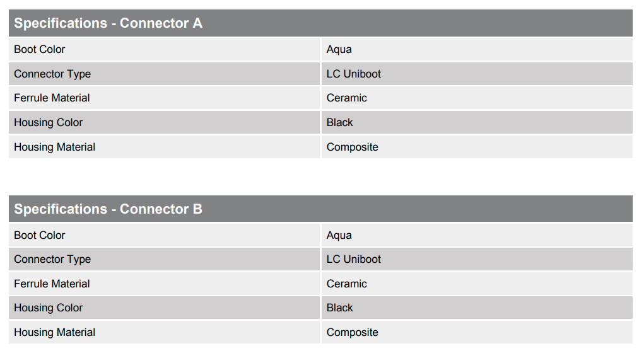Select LC Uniboot value under Connector A
Image resolution: width=644 pixels, height=358 pixels.
pos(353,74)
